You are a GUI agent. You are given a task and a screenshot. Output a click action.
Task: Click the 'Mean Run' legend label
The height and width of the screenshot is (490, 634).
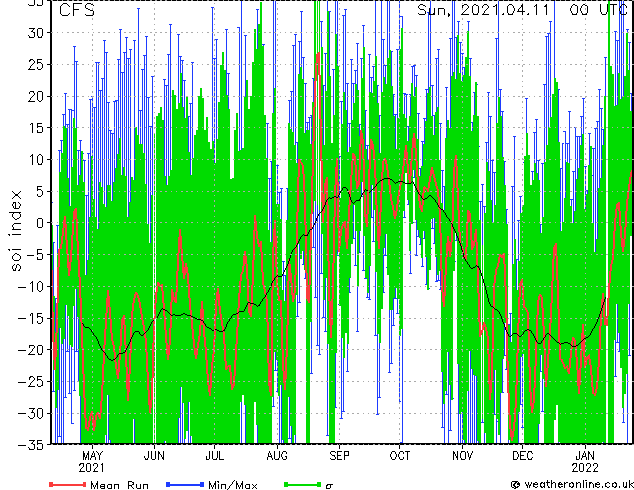coord(120,485)
